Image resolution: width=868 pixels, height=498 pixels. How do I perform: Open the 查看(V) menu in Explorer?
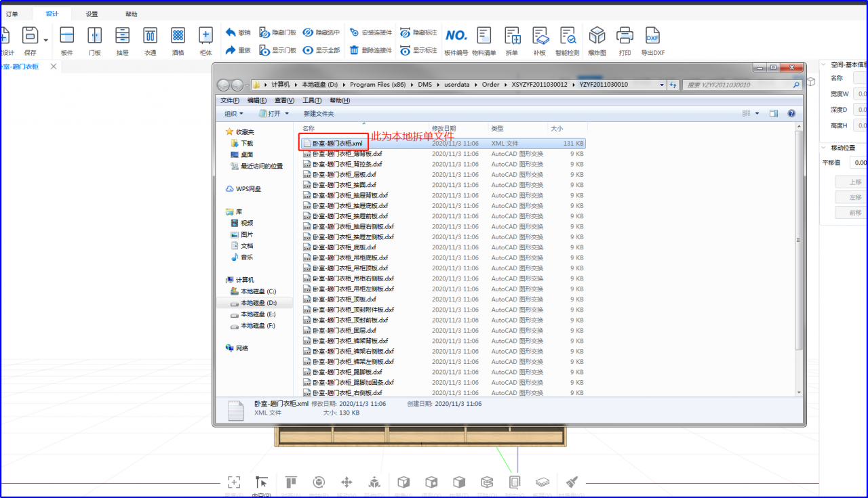click(285, 100)
